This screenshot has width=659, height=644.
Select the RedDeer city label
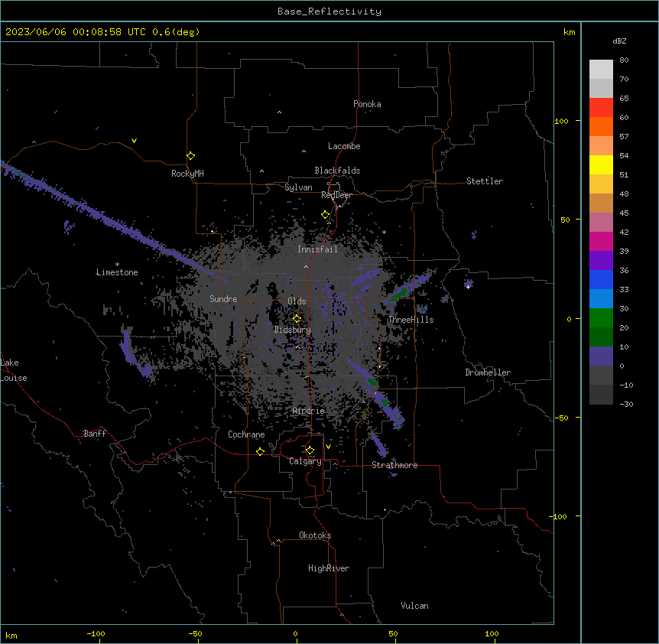click(336, 195)
